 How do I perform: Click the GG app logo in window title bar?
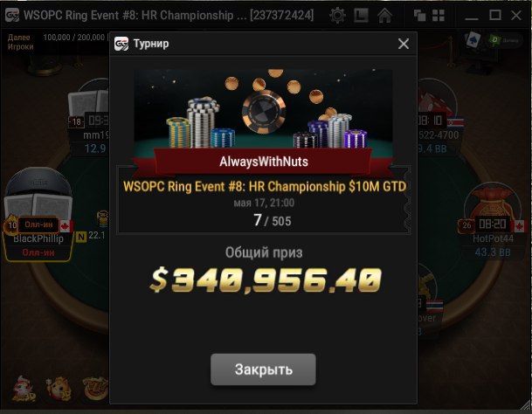point(12,15)
